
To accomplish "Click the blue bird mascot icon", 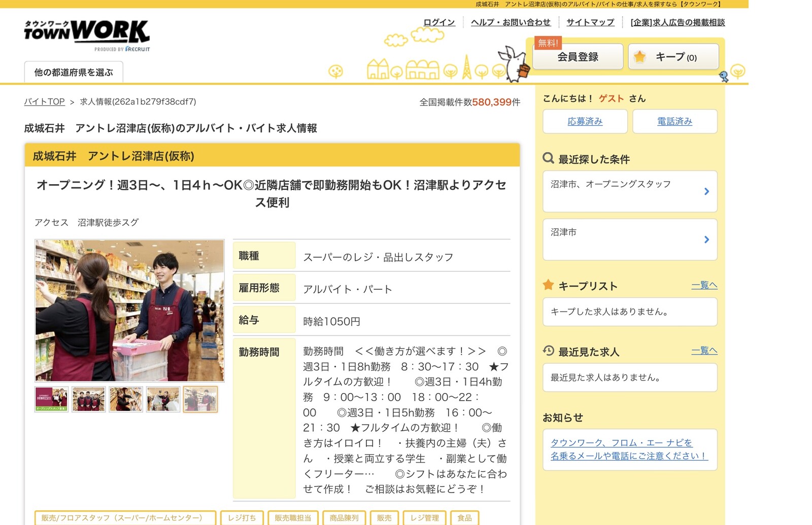I will tap(724, 77).
